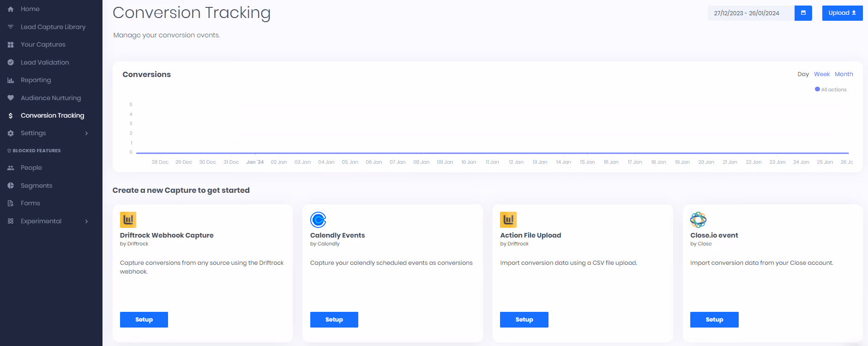Click the Calendly Events logo
868x346 pixels.
[318, 220]
